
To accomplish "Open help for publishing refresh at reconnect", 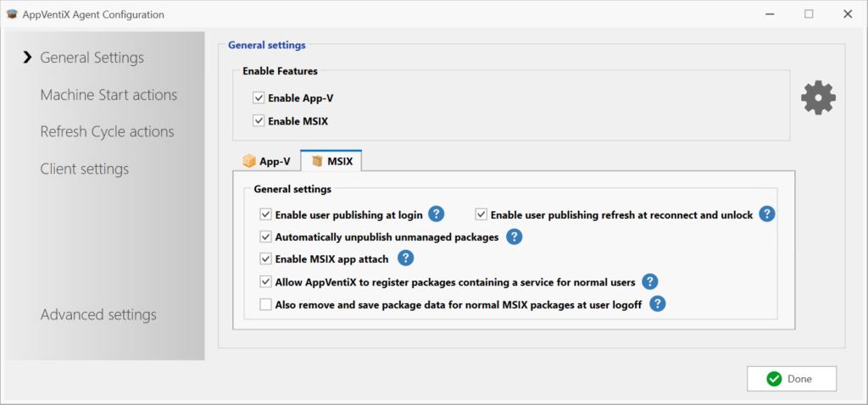I will 766,214.
